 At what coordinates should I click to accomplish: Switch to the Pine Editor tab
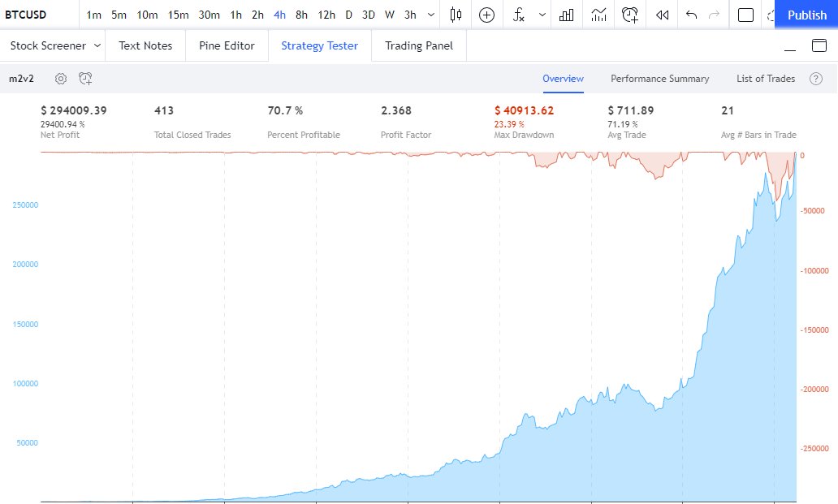click(227, 46)
